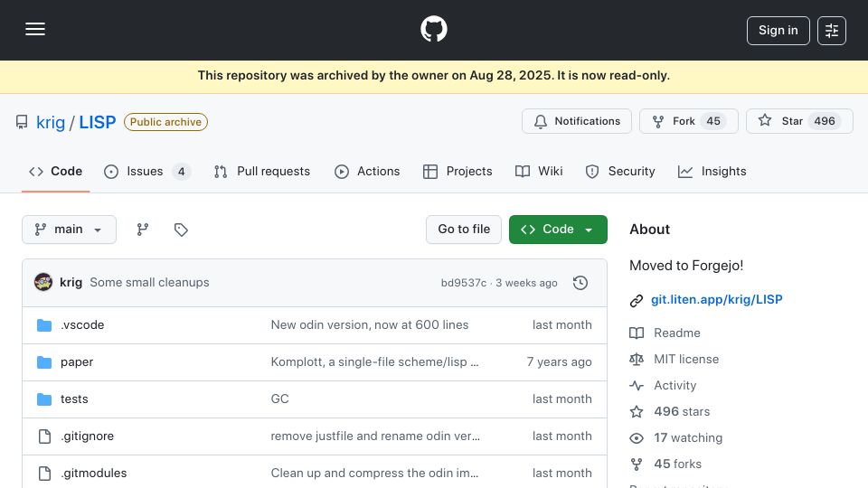Open 'Komplott, a single-file scheme/lisp' commit
The image size is (868, 488).
(x=374, y=361)
